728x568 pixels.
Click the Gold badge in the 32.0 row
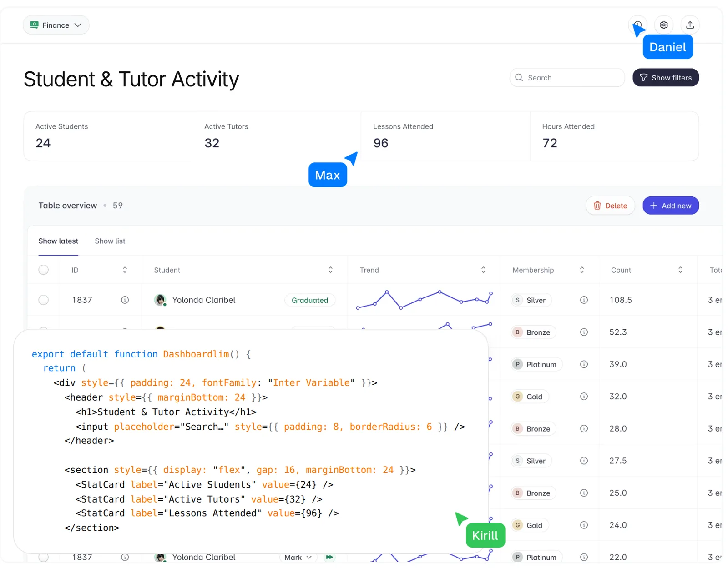(530, 397)
